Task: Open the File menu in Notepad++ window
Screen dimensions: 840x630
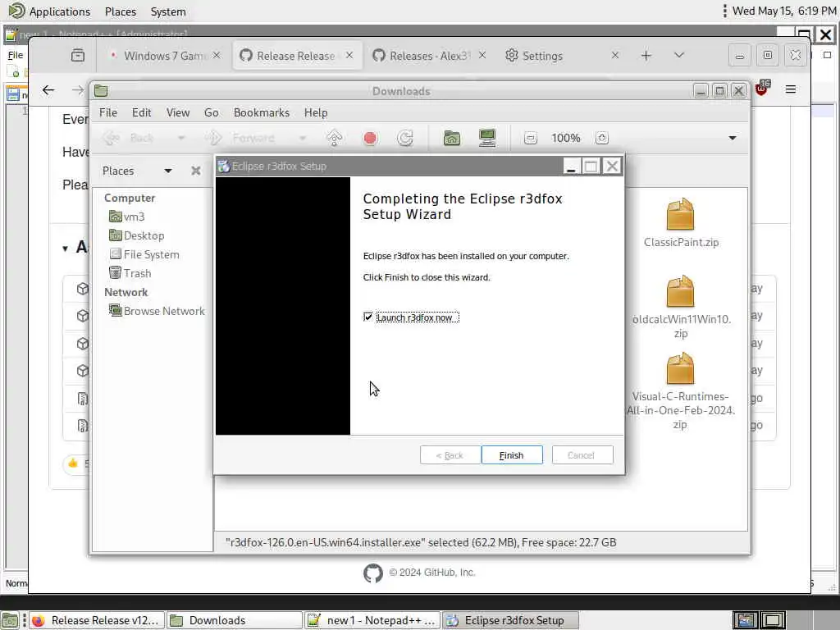Action: pos(15,55)
